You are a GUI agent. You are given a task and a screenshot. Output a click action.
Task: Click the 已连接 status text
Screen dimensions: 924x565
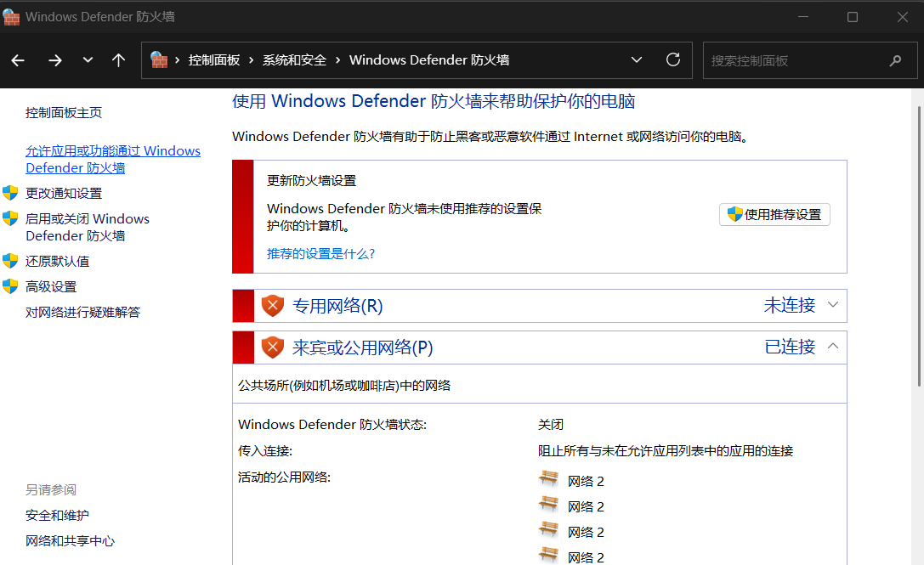coord(790,347)
